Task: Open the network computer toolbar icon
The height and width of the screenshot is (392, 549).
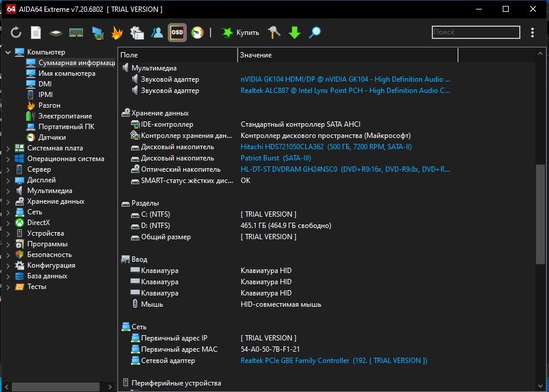Action: click(97, 33)
